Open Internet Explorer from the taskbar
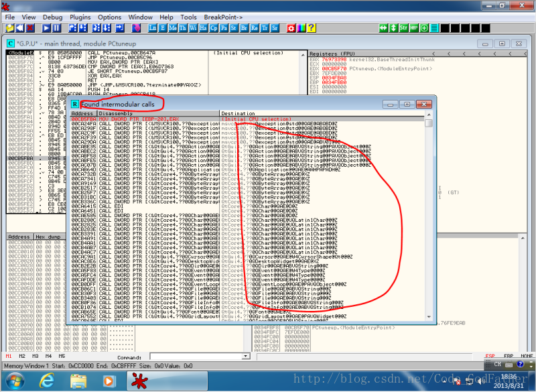Screen dimensions: 536x392 (47, 381)
